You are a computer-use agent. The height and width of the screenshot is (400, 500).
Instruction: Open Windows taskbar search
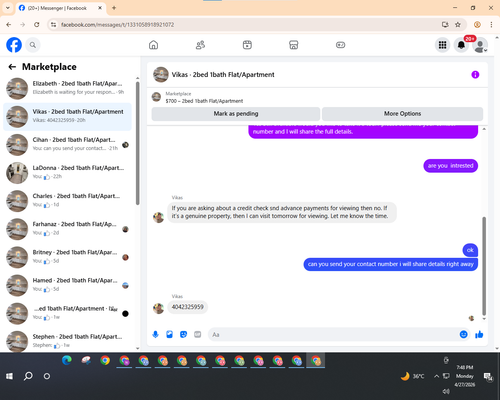click(28, 376)
